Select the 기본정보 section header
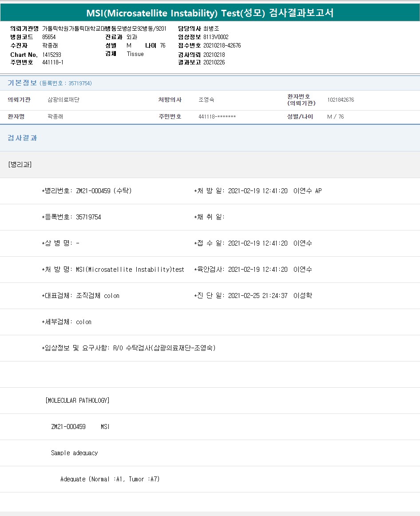420x516 pixels. click(x=22, y=83)
